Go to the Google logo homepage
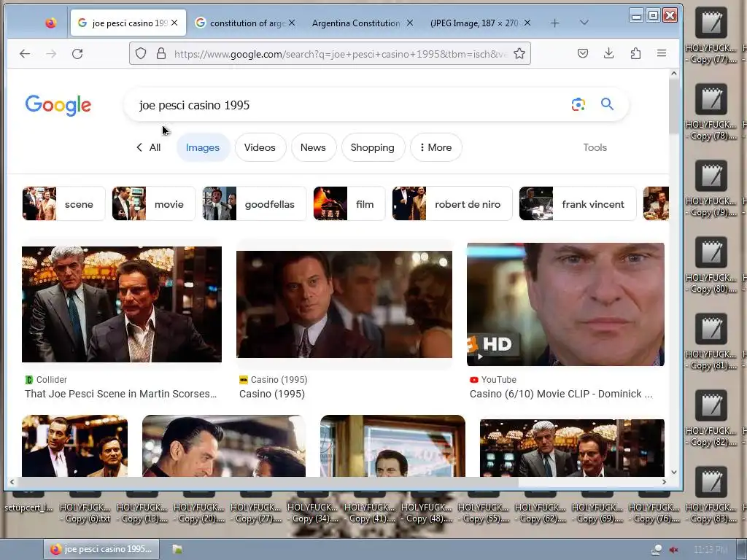747x560 pixels. [x=58, y=105]
